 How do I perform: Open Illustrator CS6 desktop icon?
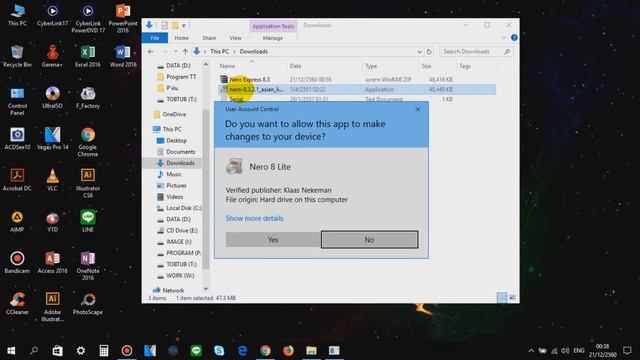(x=88, y=183)
